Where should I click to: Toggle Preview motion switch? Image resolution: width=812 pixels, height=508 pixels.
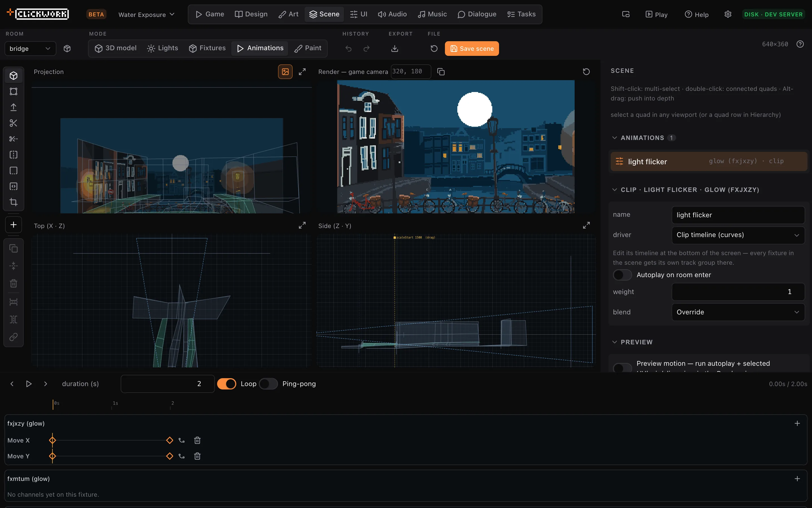pos(623,368)
